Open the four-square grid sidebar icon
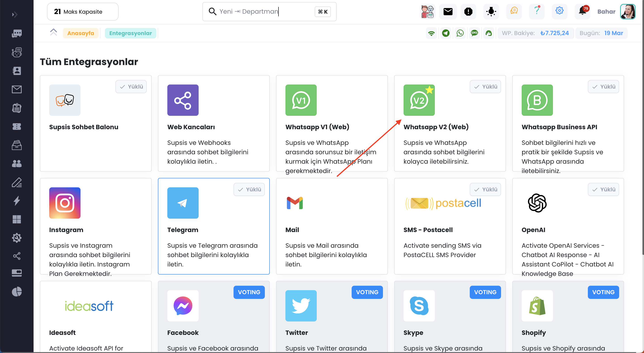This screenshot has width=644, height=353. 17,219
